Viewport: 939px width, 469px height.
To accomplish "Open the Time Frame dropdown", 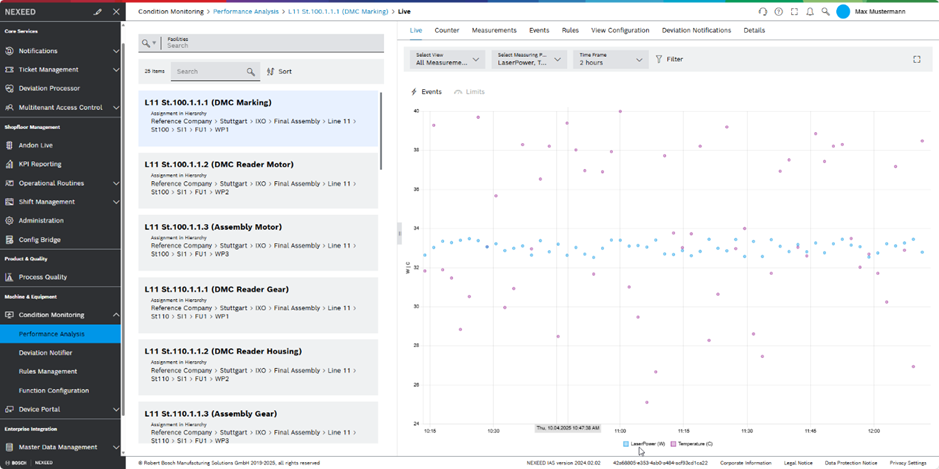I will click(x=611, y=59).
